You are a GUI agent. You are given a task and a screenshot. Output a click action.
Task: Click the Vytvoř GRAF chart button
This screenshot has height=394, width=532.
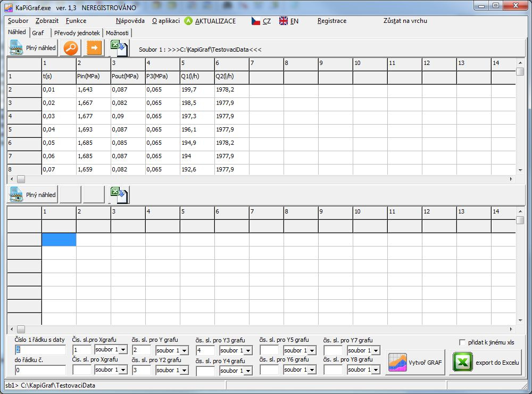[415, 363]
